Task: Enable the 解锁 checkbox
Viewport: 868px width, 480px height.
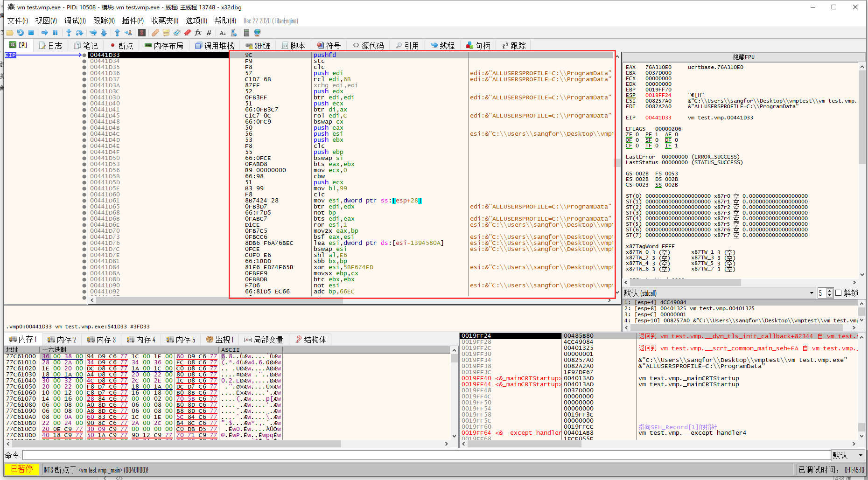Action: 839,293
